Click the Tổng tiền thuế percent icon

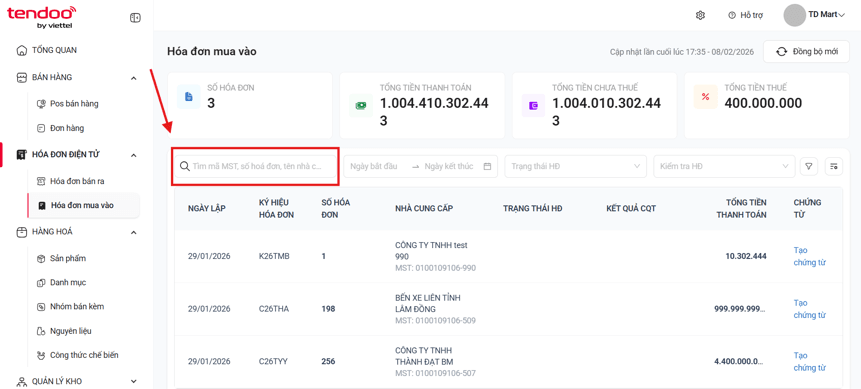(x=706, y=97)
